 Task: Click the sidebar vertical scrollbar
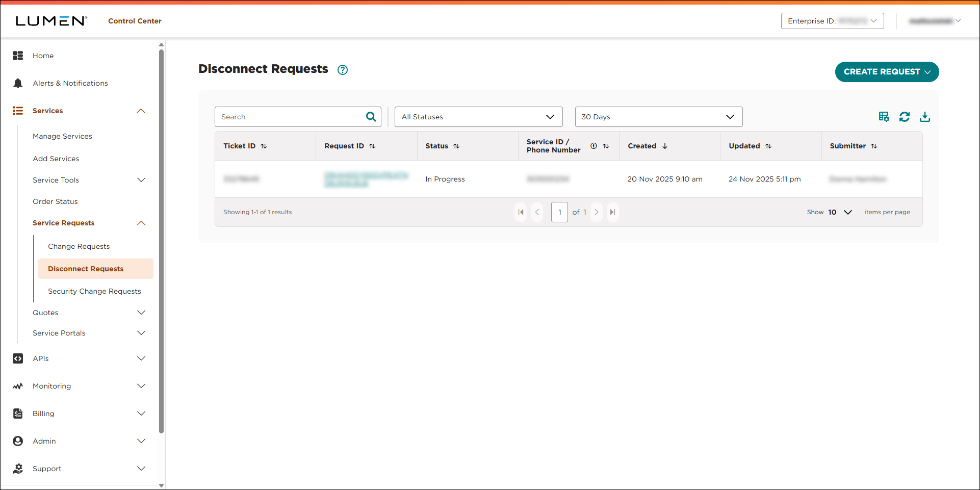pyautogui.click(x=162, y=240)
